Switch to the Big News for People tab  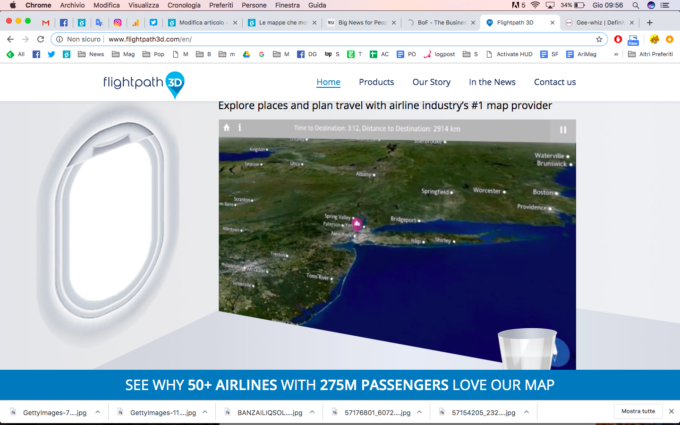(x=360, y=22)
